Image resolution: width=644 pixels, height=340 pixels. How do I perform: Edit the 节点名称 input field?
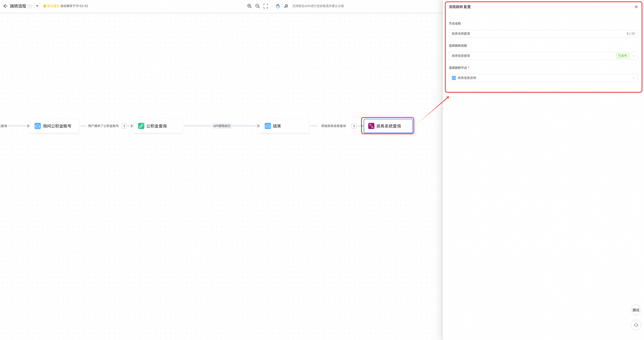pos(543,34)
